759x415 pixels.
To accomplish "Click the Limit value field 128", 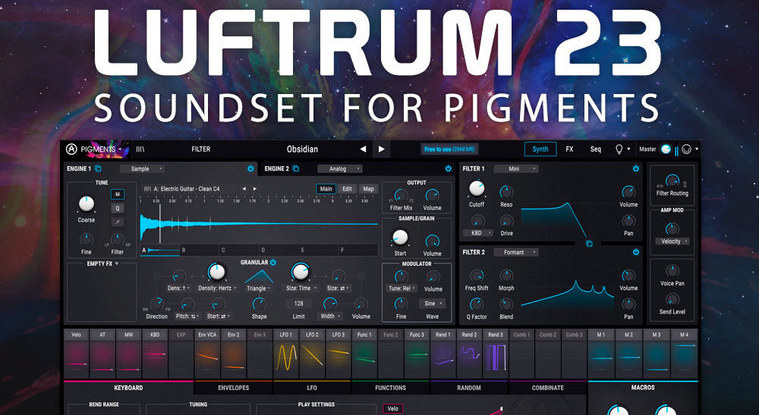I will 299,304.
